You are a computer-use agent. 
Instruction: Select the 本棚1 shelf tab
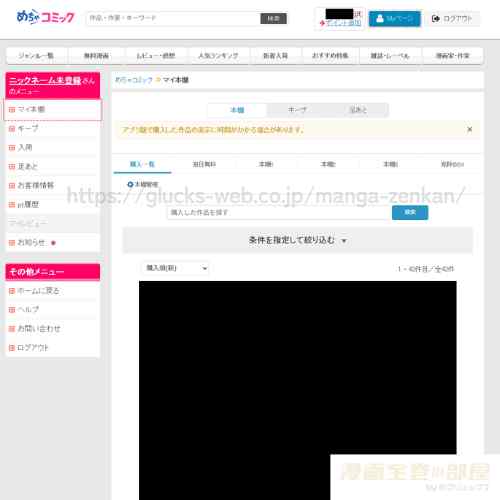click(x=266, y=164)
